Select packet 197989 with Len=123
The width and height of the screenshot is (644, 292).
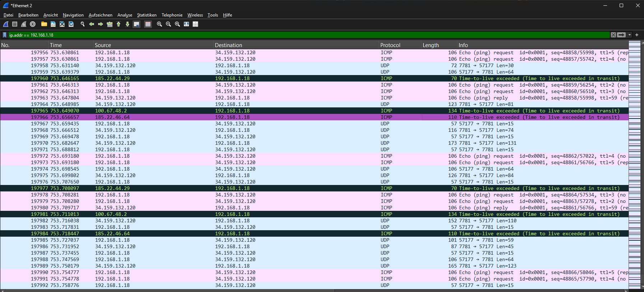coord(314,266)
